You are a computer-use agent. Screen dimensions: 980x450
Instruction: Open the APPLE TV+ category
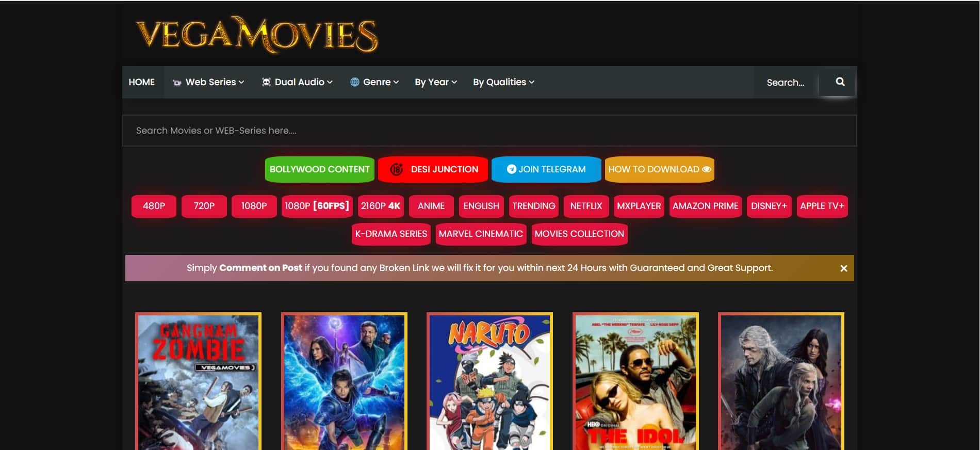[822, 206]
